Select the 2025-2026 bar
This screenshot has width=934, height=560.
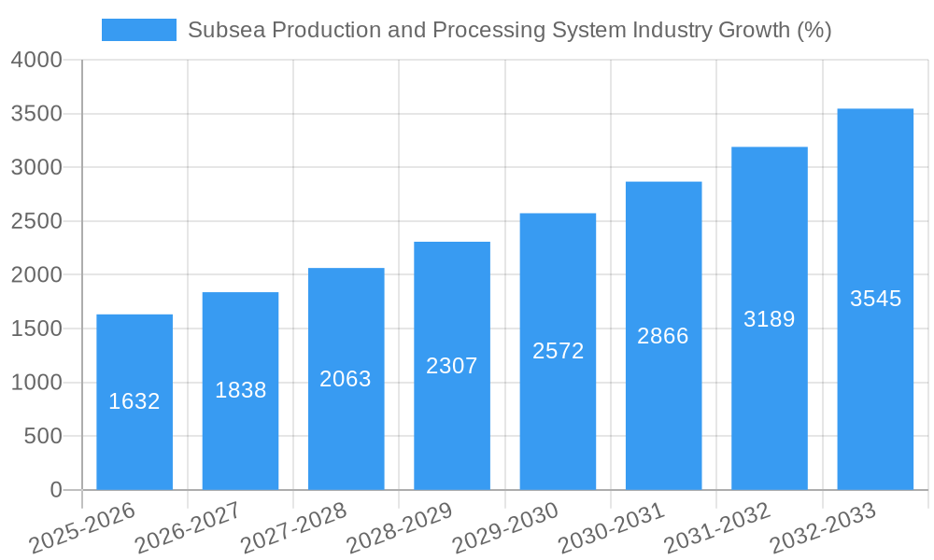tap(134, 402)
